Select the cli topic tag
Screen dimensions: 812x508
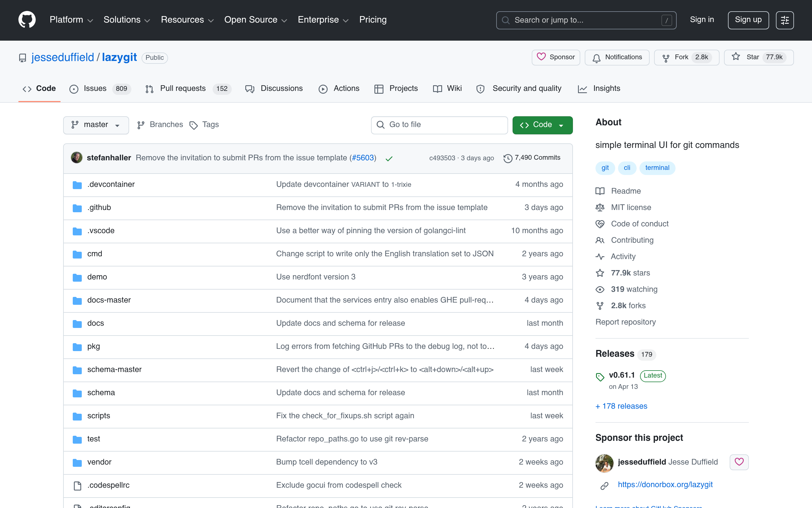(x=627, y=168)
